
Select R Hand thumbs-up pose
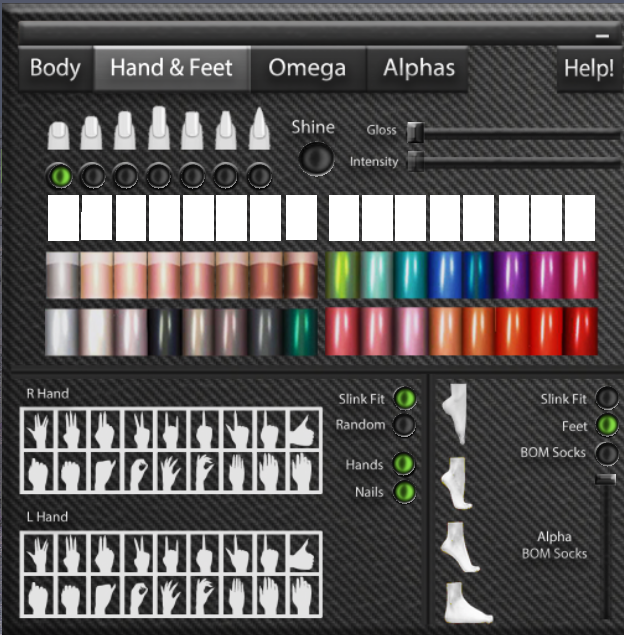click(303, 429)
